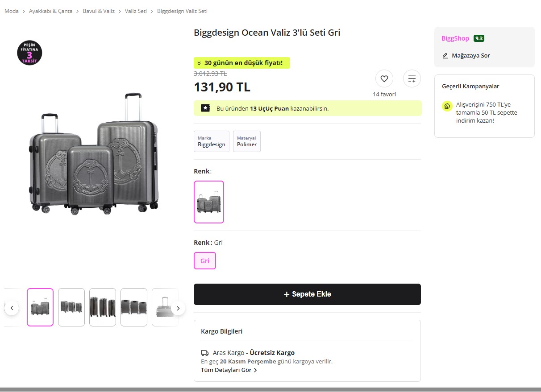541x392 pixels.
Task: Click the 30 günün en düşük fiyatı badge
Action: point(241,63)
